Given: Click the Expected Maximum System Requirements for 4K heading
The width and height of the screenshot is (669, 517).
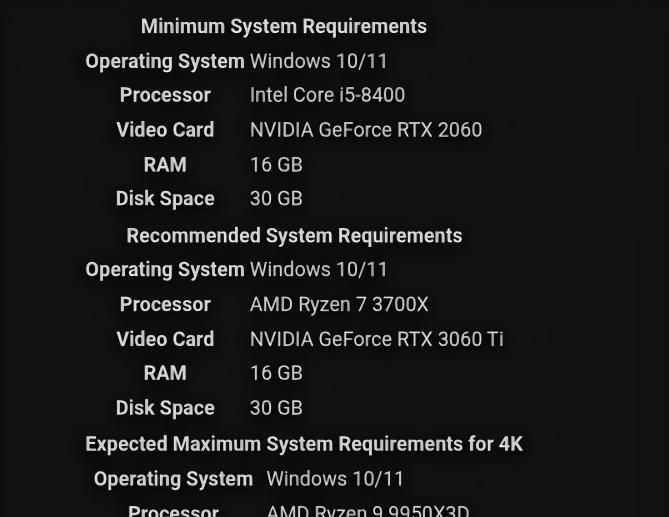Looking at the screenshot, I should pos(304,444).
